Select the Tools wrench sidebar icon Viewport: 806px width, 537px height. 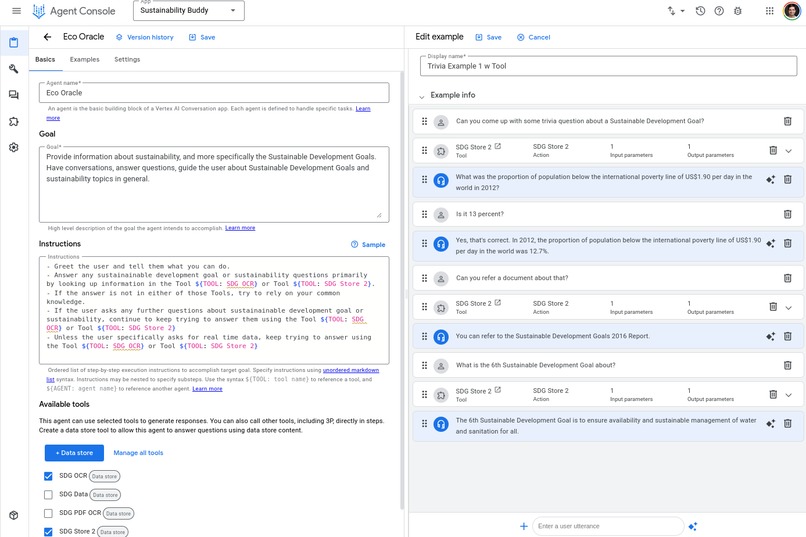(14, 68)
